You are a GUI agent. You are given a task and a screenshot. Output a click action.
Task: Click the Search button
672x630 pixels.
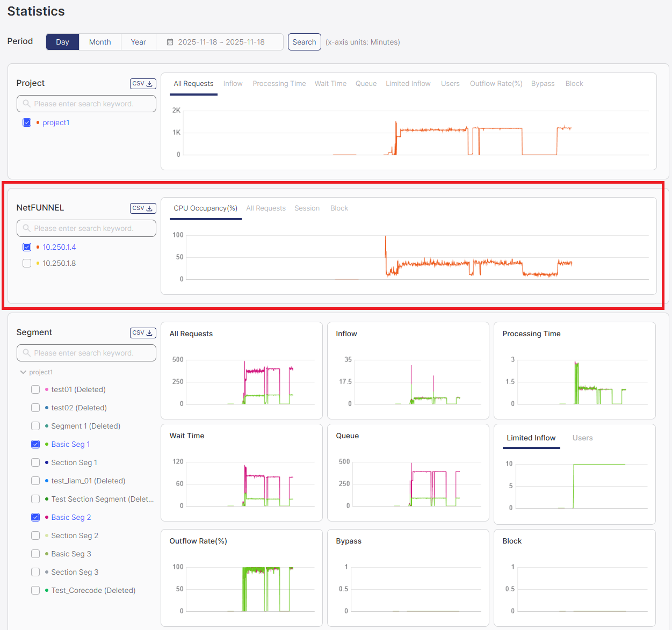tap(304, 41)
